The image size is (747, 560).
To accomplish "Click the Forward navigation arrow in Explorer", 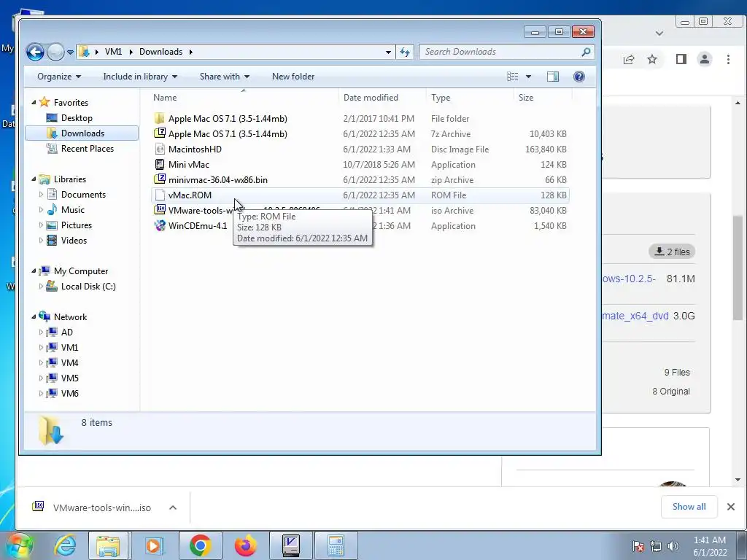I will [x=55, y=52].
